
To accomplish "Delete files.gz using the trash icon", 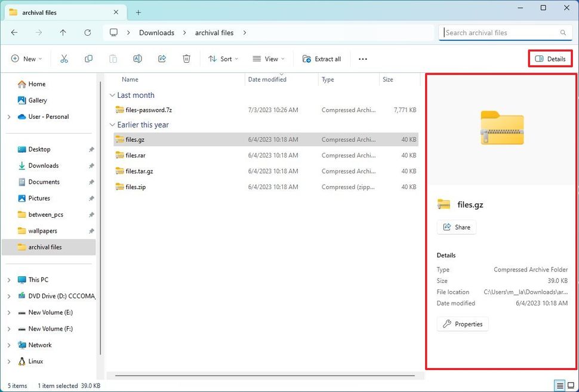I will point(186,58).
